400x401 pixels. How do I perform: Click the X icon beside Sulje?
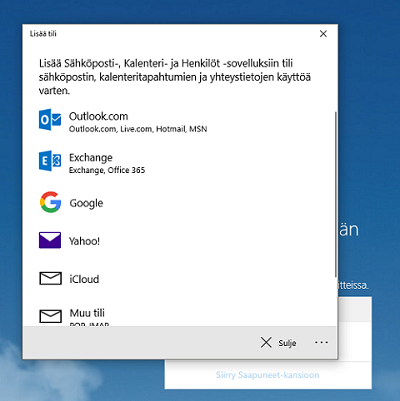coord(266,342)
